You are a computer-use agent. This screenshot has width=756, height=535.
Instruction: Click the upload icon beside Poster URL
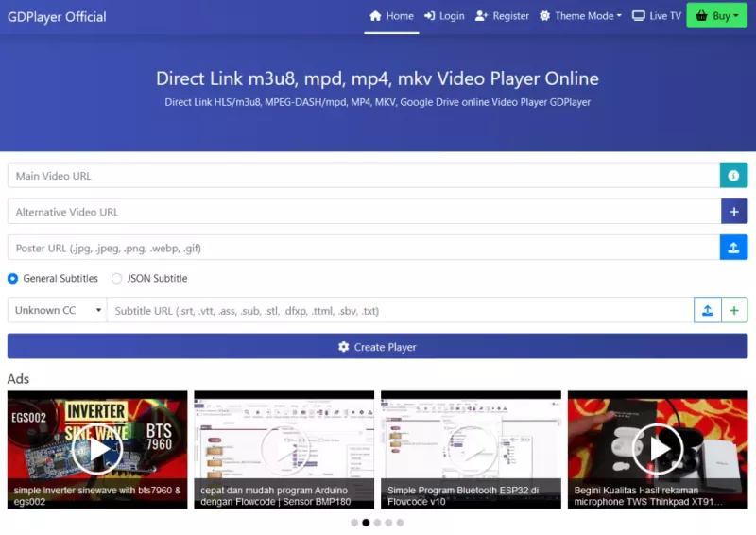pos(733,248)
